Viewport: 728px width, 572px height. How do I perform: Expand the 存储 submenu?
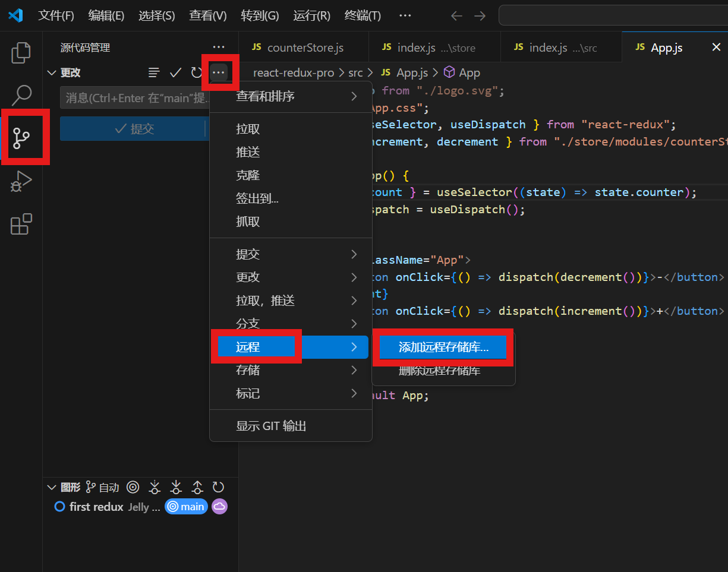tap(291, 370)
